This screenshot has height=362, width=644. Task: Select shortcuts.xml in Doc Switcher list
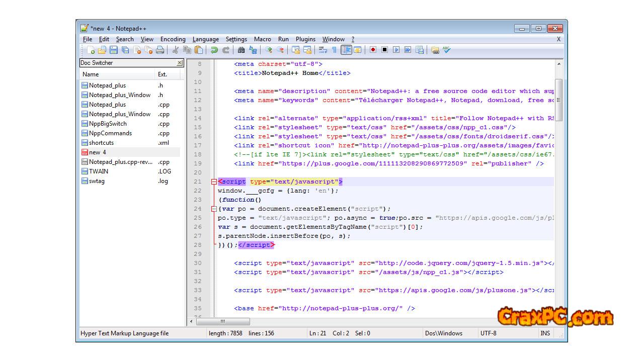click(102, 143)
